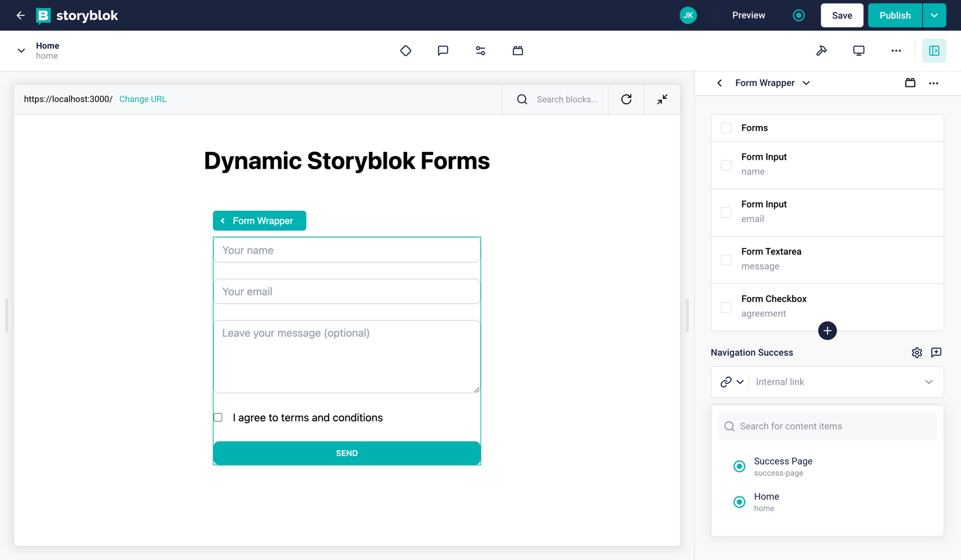Check the Form Input email checkbox
The image size is (961, 560).
[x=726, y=212]
